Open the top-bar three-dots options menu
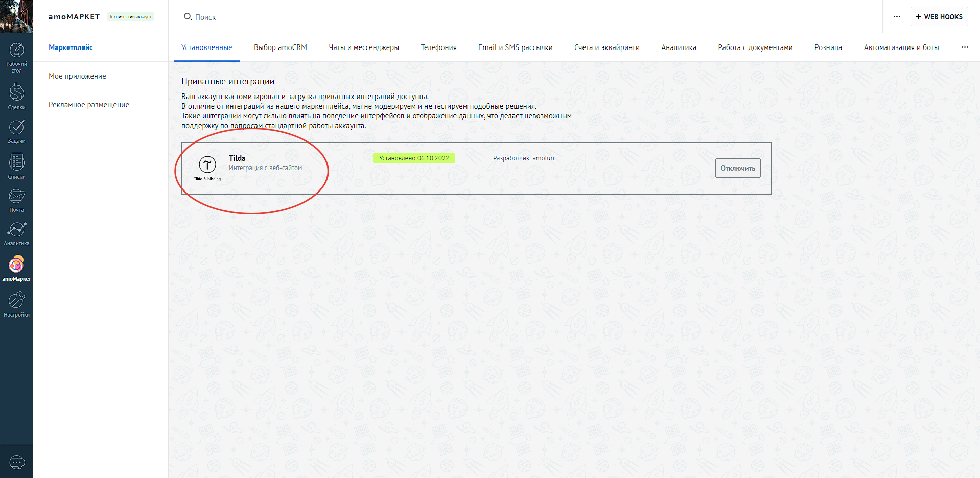The width and height of the screenshot is (980, 478). [897, 17]
